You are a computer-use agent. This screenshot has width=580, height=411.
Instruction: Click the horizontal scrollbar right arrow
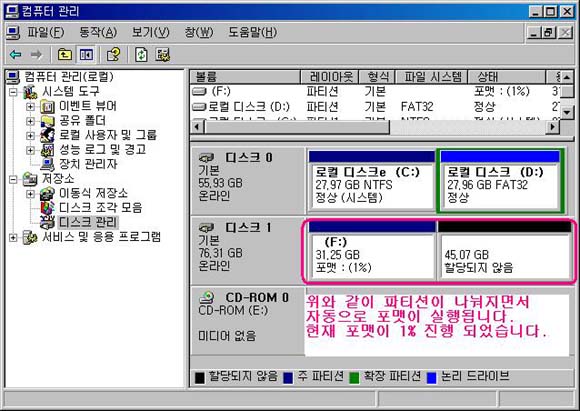coord(553,127)
